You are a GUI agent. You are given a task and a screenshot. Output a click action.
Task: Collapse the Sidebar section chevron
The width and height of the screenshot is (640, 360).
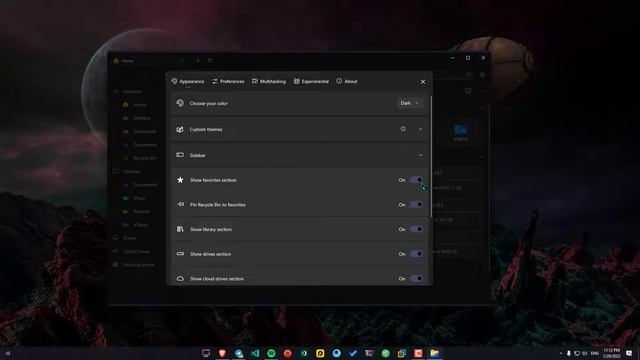pos(420,155)
